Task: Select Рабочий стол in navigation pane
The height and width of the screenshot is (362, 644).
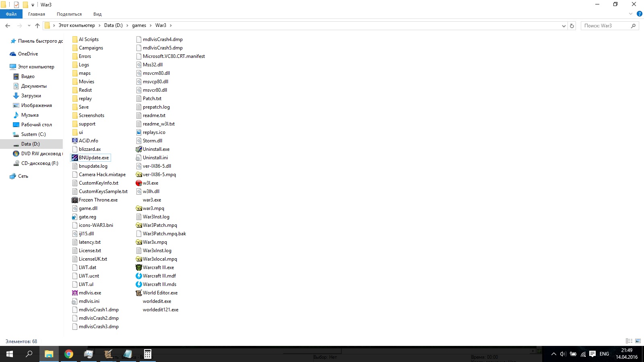Action: pyautogui.click(x=37, y=125)
